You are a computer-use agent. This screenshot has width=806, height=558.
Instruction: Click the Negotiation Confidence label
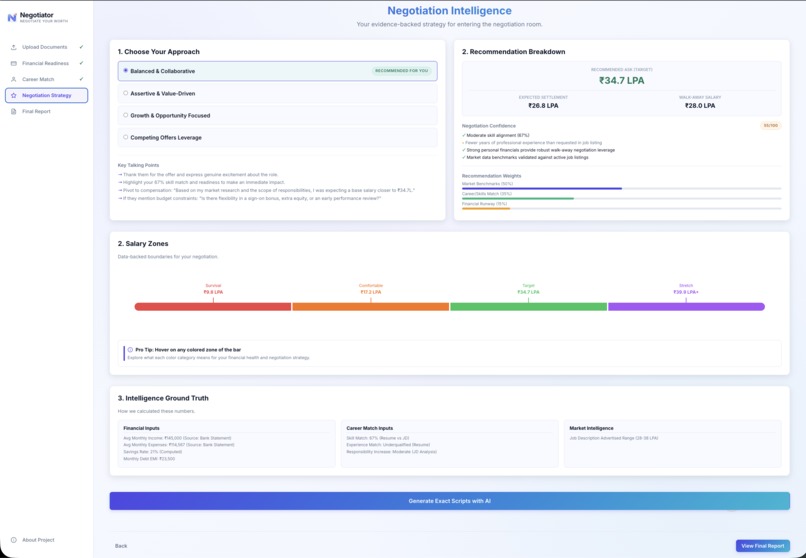(x=488, y=126)
